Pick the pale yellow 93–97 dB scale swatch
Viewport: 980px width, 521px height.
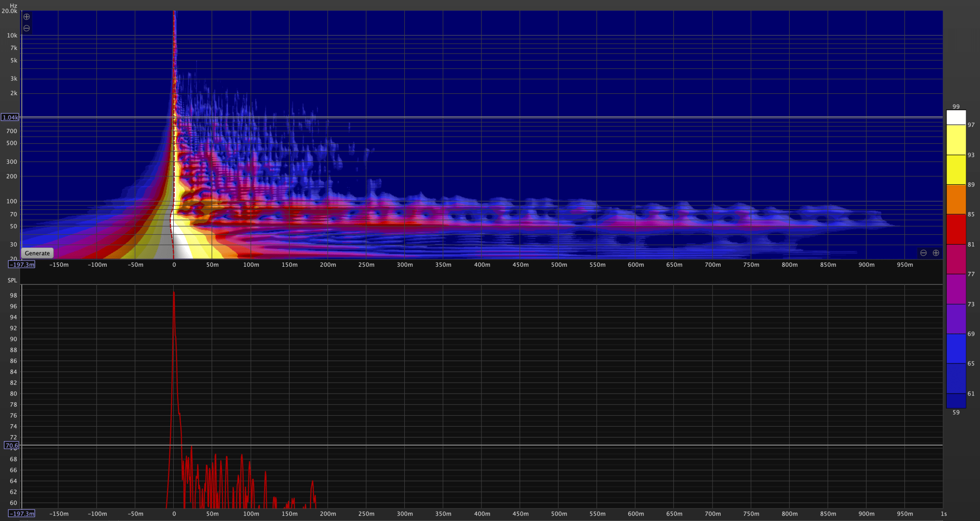pos(956,140)
